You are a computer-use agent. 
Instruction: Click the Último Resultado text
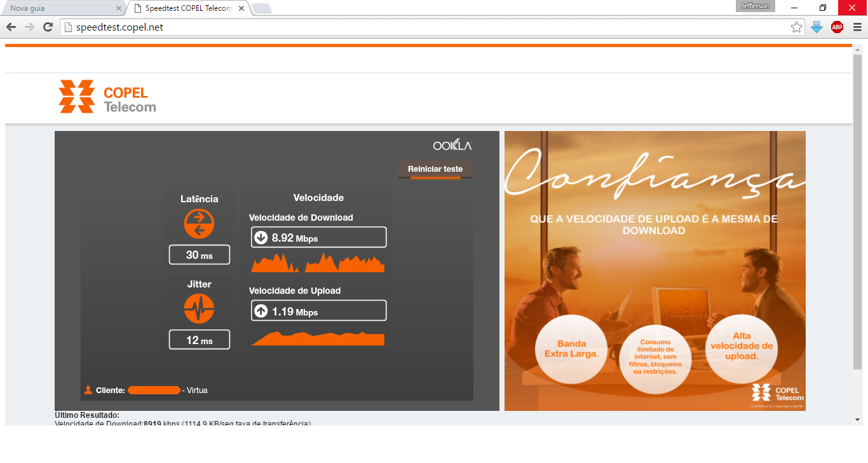tap(87, 415)
